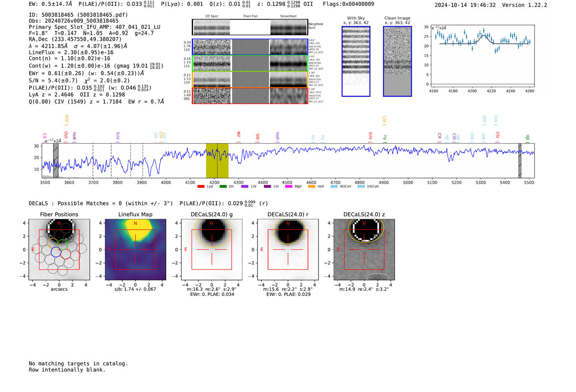Click the 2024-10-14 19:46:32 timestamp

(x=465, y=5)
